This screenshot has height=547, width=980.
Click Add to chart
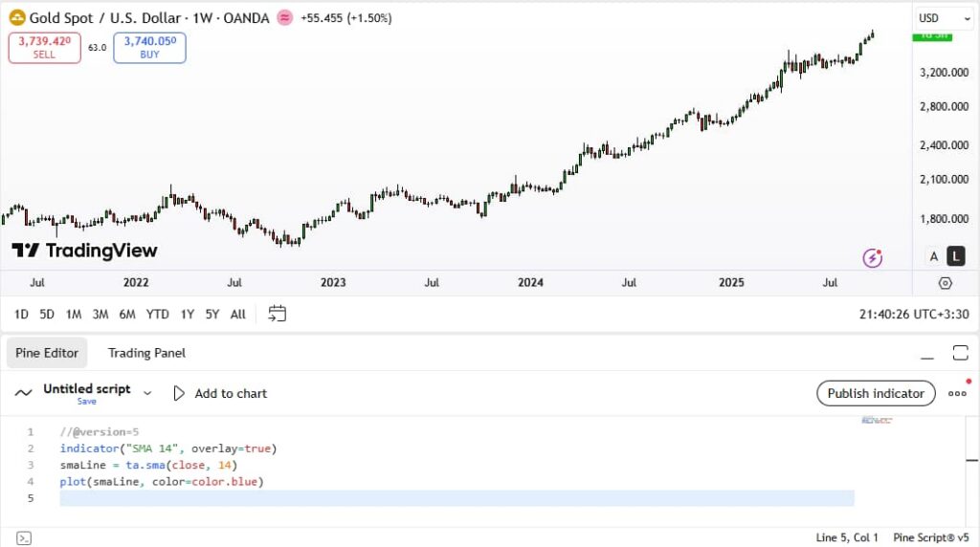coord(220,393)
